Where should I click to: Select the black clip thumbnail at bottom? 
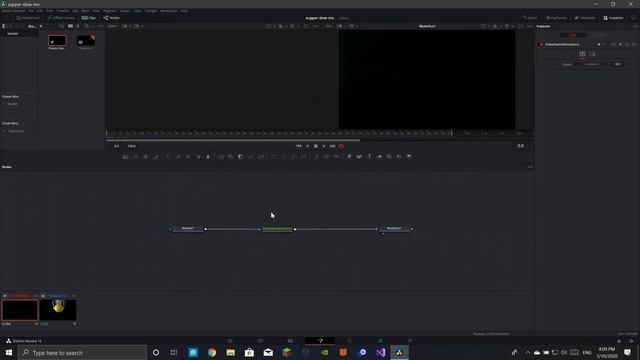(x=20, y=310)
